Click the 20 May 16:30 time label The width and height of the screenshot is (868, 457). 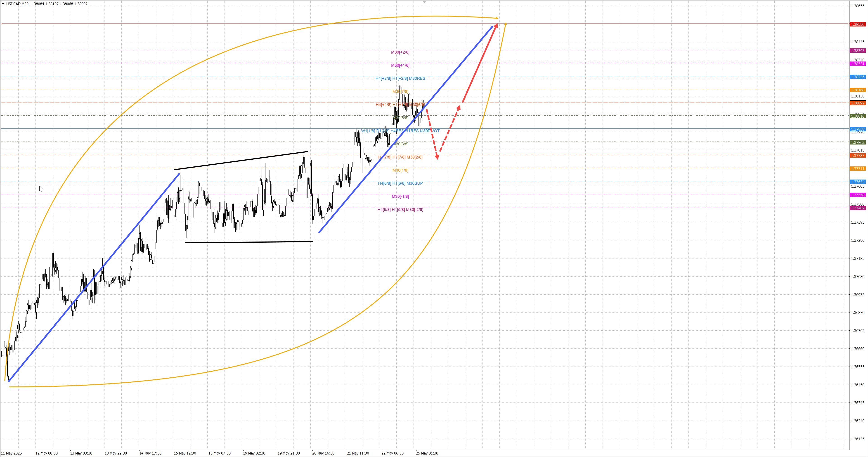point(323,453)
